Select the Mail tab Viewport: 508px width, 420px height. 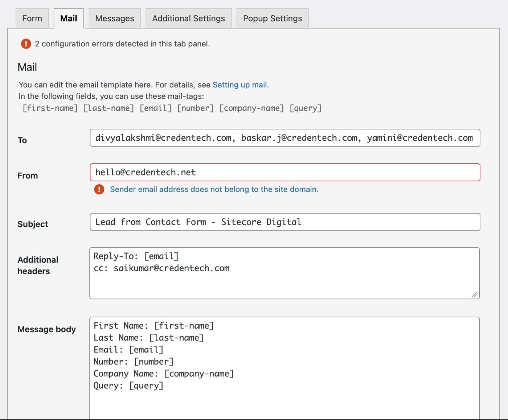click(x=69, y=18)
